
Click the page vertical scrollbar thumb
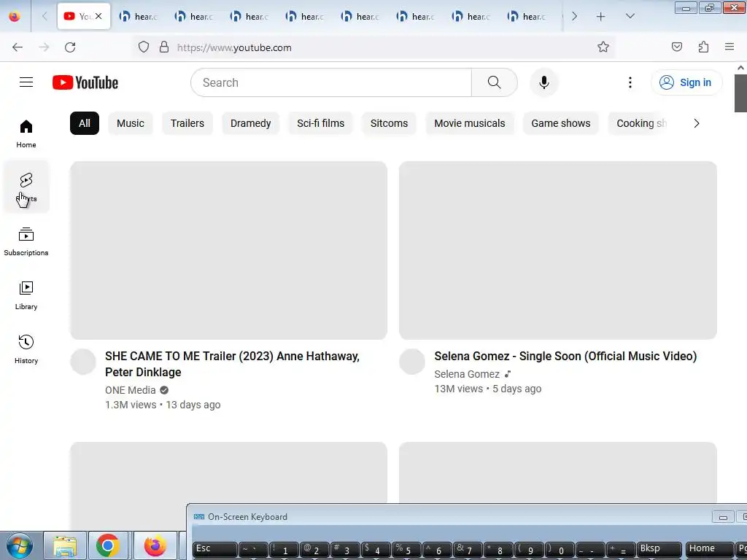pyautogui.click(x=740, y=93)
